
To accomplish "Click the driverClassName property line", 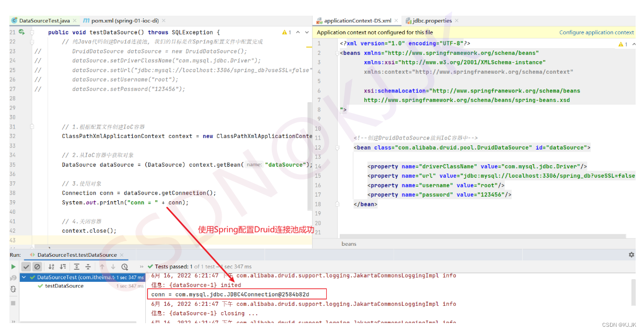I will 477,166.
